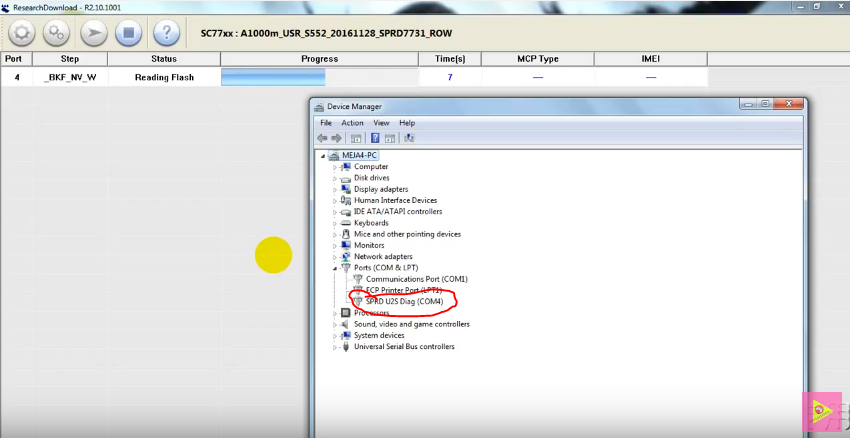Select the Network adapters category
The height and width of the screenshot is (438, 850).
pos(383,256)
